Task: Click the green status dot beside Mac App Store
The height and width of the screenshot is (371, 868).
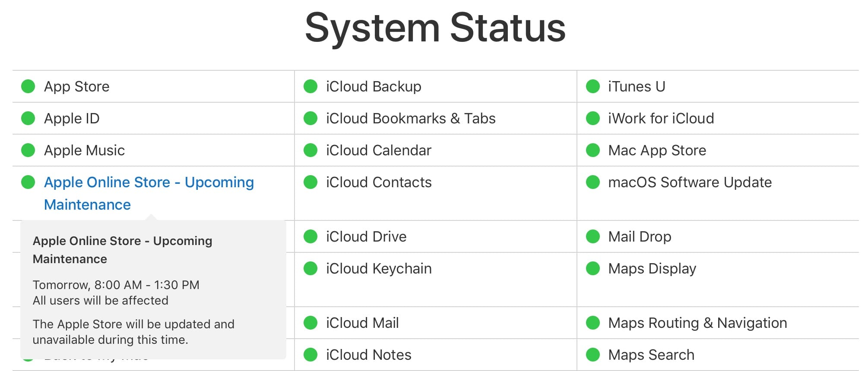Action: click(x=593, y=150)
